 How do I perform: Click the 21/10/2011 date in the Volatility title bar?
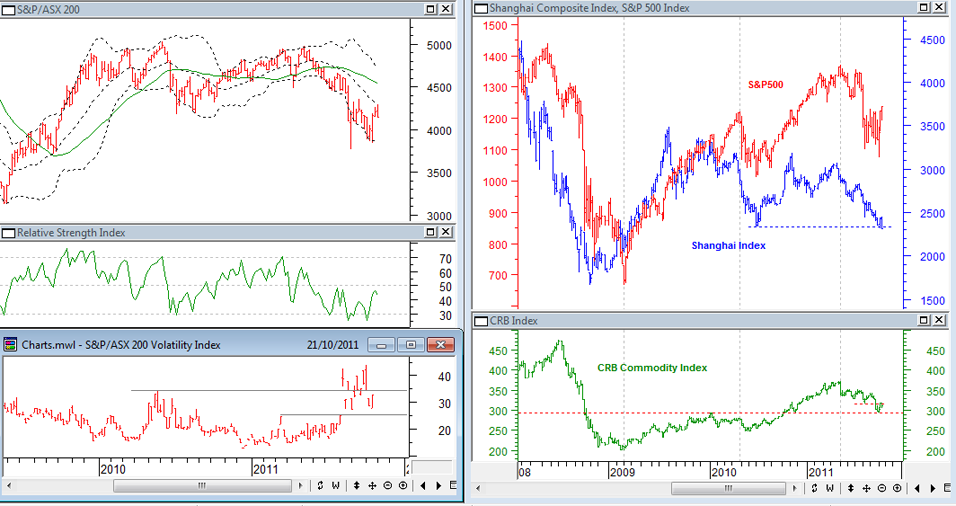click(x=333, y=345)
